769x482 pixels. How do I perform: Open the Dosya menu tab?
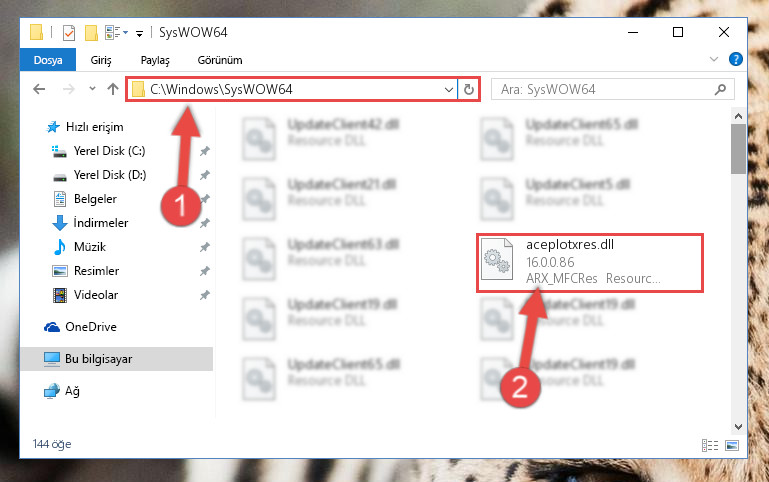pyautogui.click(x=48, y=60)
